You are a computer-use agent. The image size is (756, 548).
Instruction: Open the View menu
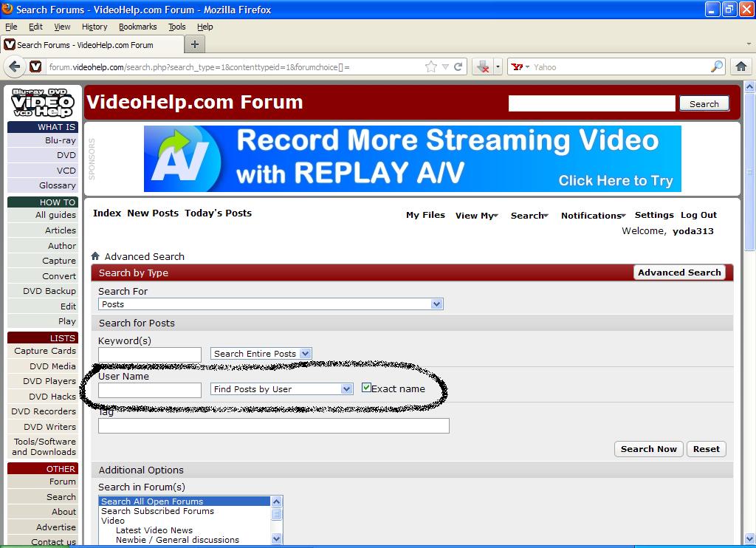tap(62, 27)
